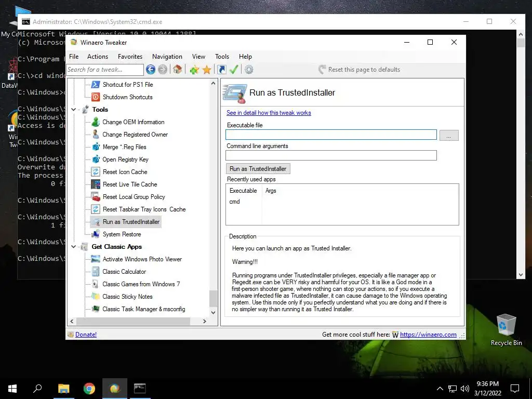
Task: Click Reset Local Group Policy icon
Action: (x=96, y=197)
